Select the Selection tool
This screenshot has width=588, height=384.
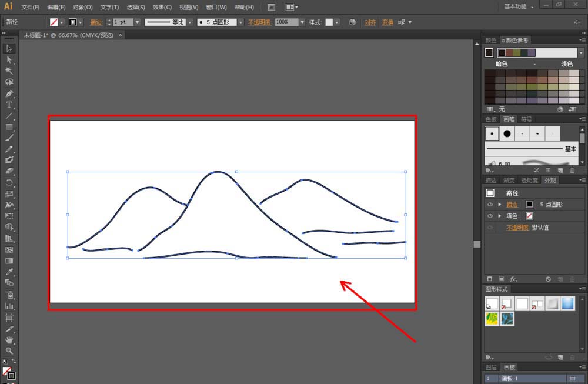[x=9, y=48]
